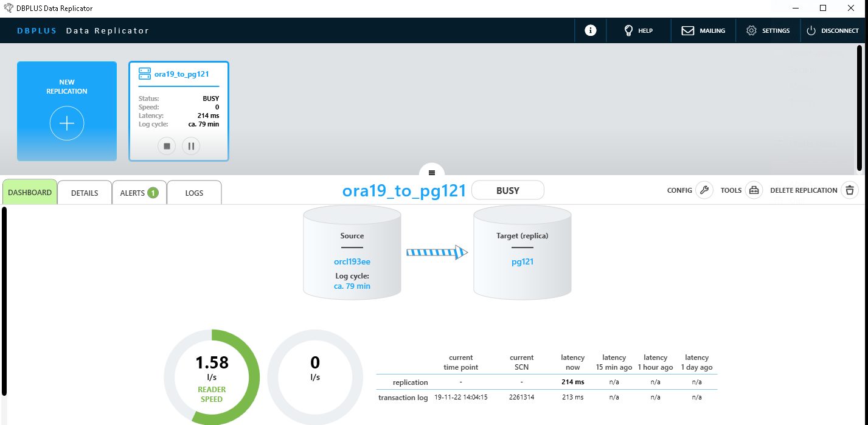Click timestamp 19-11-22 14:04:15
Image resolution: width=868 pixels, height=425 pixels.
pos(461,397)
